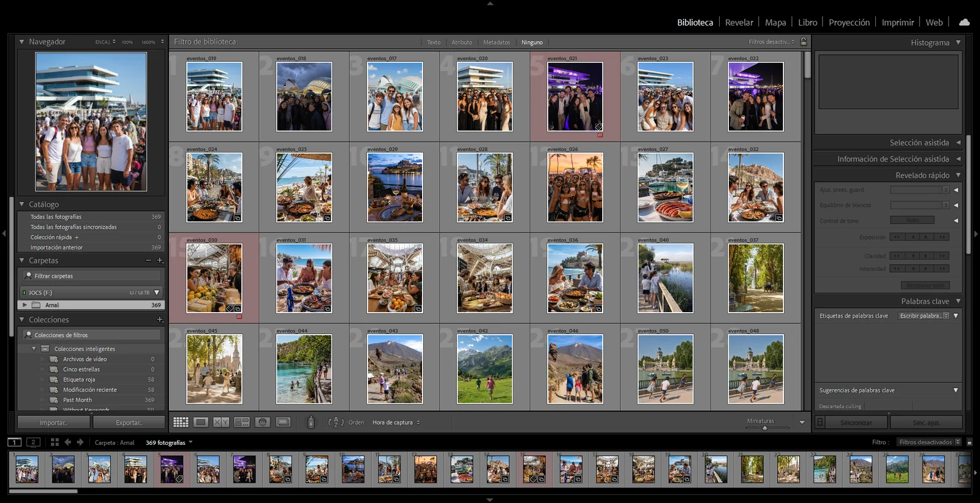The width and height of the screenshot is (980, 503).
Task: Open the XY Compare view
Action: point(221,422)
